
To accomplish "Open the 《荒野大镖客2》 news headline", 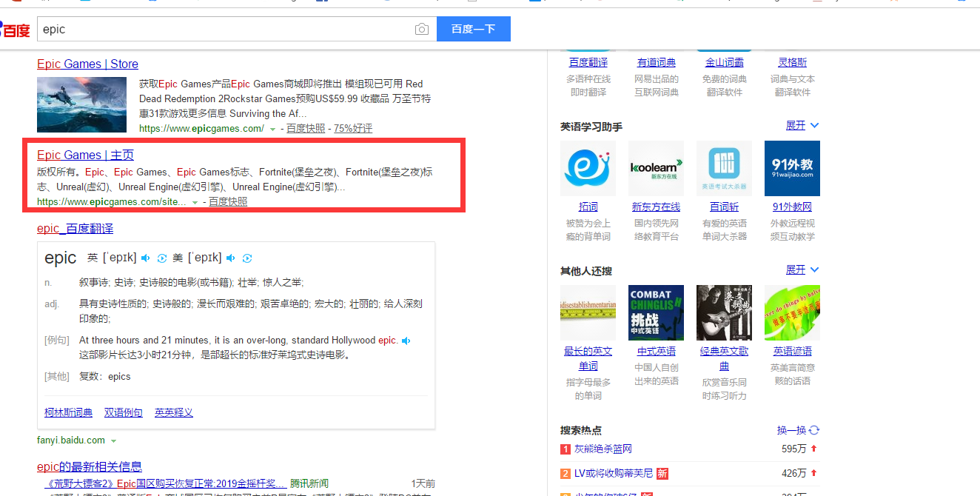I will pos(164,483).
